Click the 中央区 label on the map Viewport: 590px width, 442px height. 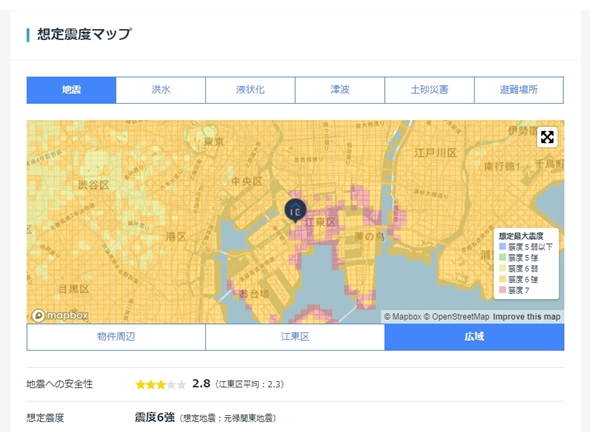pos(246,181)
